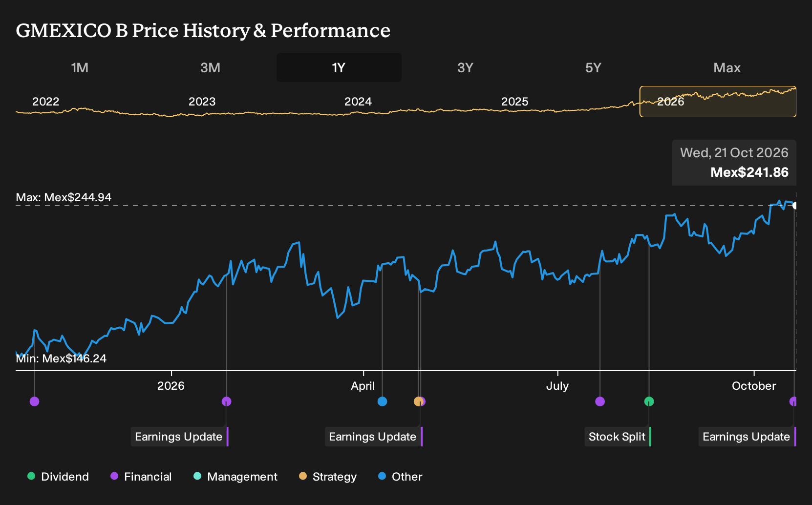Click the purple financial marker after July

600,401
